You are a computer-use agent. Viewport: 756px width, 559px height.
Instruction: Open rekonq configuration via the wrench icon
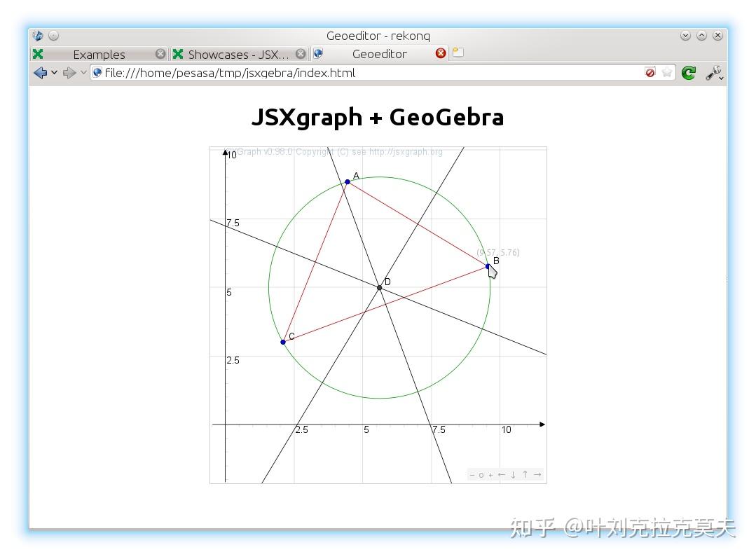click(713, 73)
